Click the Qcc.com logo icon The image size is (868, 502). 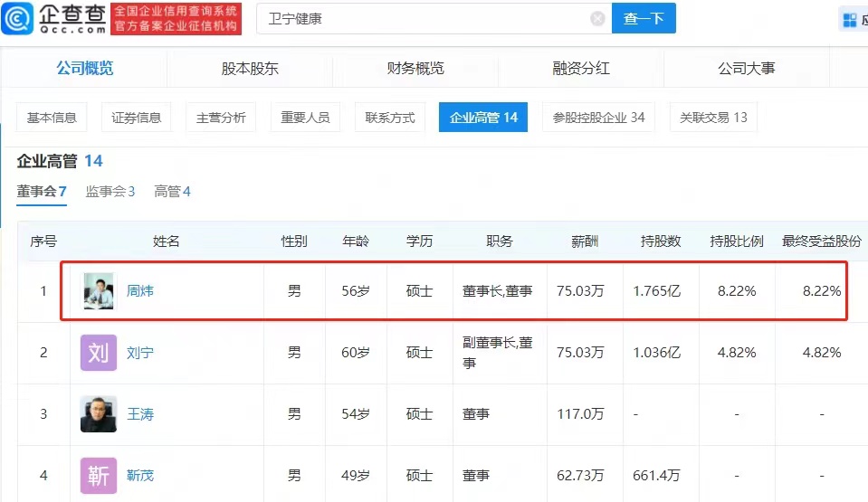[x=17, y=18]
